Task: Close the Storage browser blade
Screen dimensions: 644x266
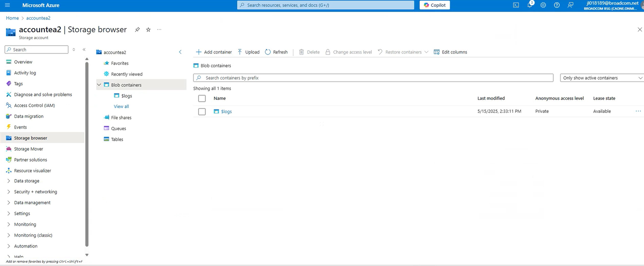Action: click(640, 30)
